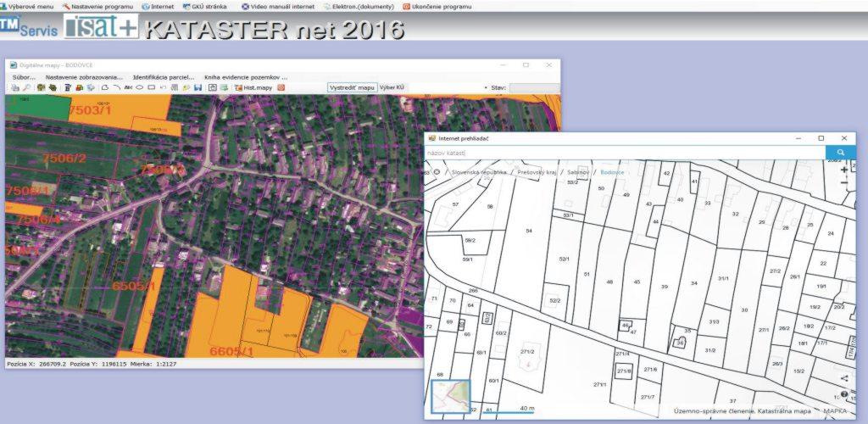
Task: Click Výber KÚ button
Action: click(x=392, y=87)
